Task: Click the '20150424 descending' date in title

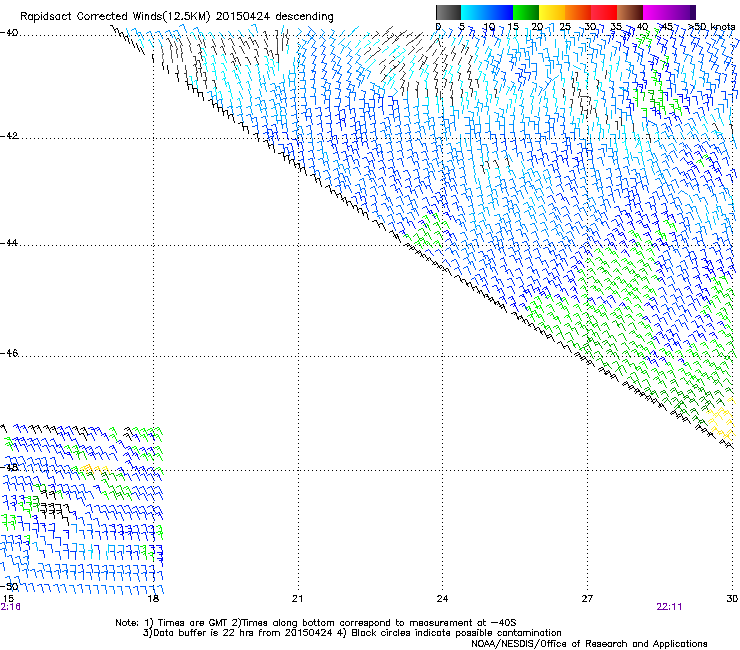Action: [275, 17]
